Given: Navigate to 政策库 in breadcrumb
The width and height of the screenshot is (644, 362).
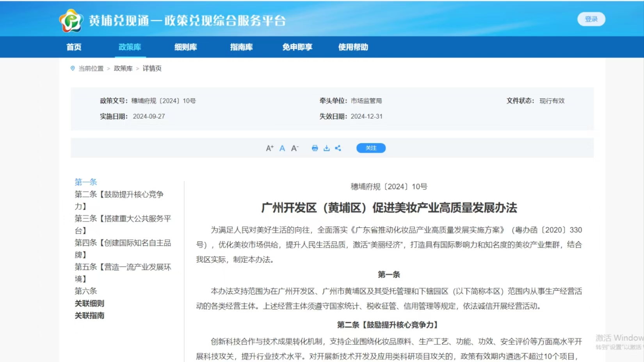Looking at the screenshot, I should point(123,68).
